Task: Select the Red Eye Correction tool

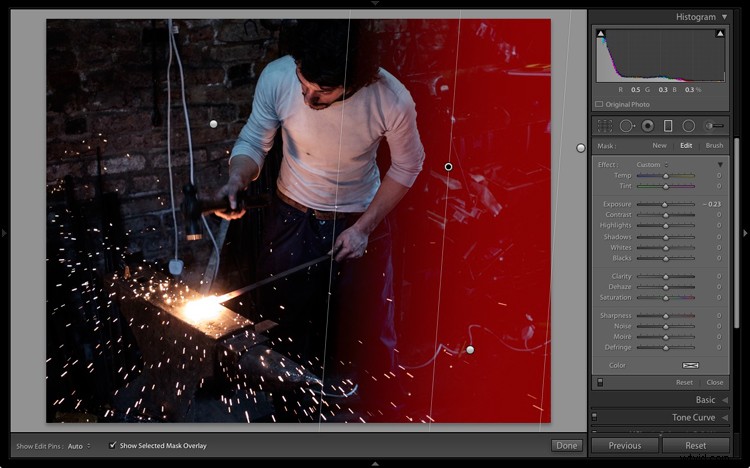Action: [x=648, y=126]
